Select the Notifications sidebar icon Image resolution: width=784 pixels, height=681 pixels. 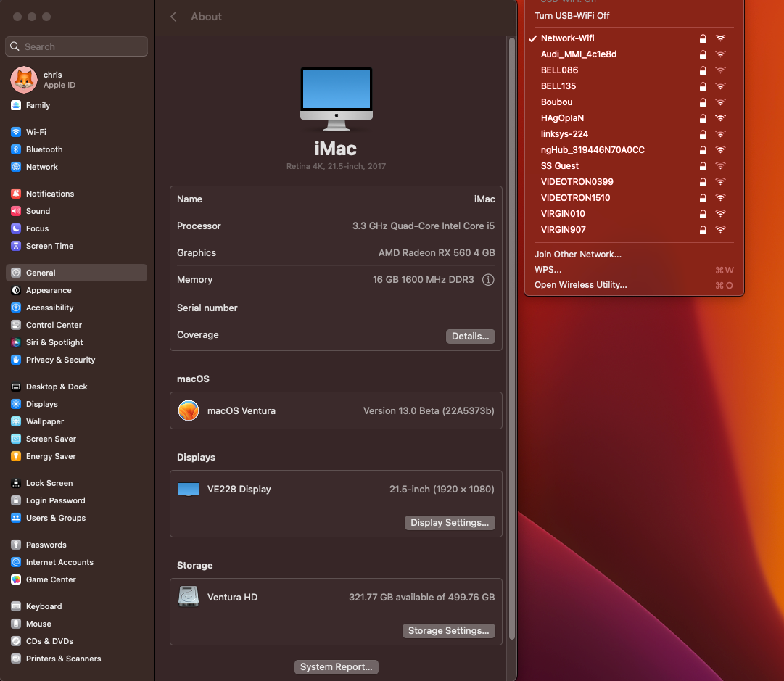click(17, 194)
